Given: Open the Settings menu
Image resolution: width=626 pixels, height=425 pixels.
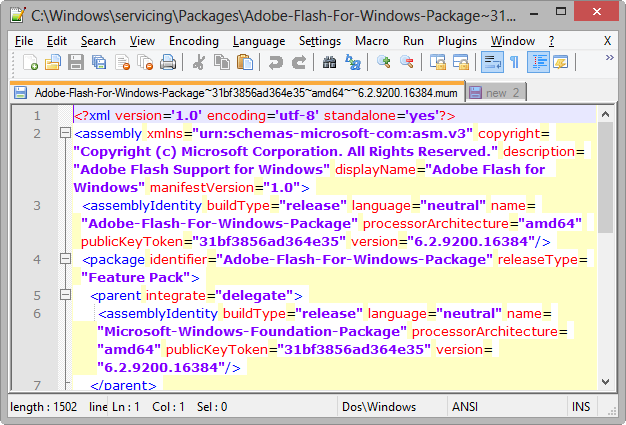Looking at the screenshot, I should (x=320, y=41).
